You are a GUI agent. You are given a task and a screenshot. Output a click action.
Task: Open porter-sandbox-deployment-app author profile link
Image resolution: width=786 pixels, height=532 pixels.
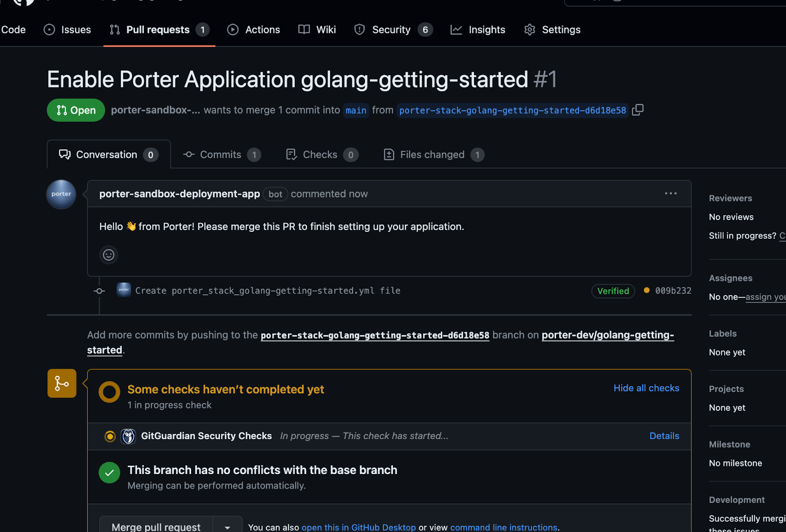coord(179,194)
